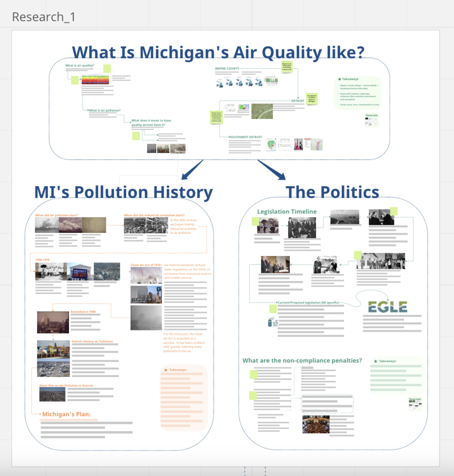Select the MI's Pollution History heading

click(x=123, y=192)
